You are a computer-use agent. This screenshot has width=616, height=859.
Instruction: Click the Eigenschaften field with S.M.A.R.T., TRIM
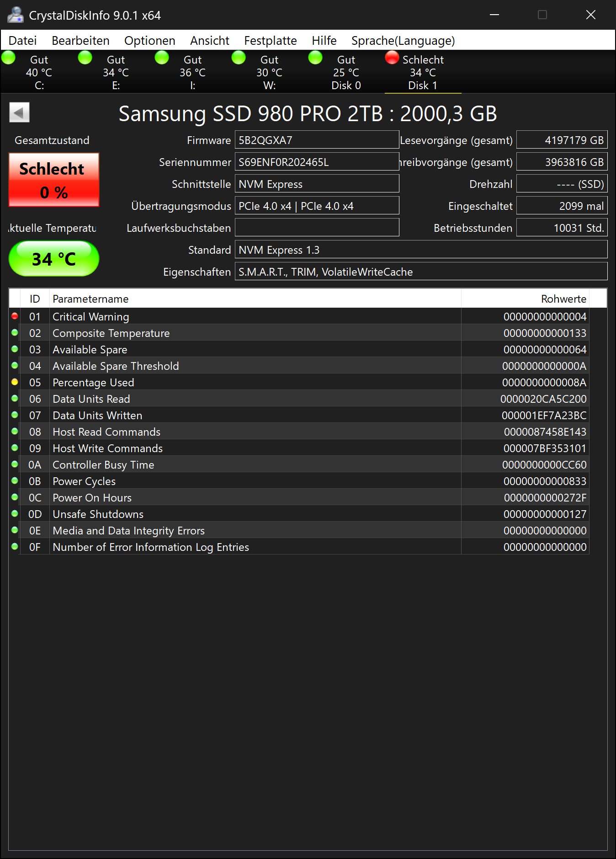point(421,272)
